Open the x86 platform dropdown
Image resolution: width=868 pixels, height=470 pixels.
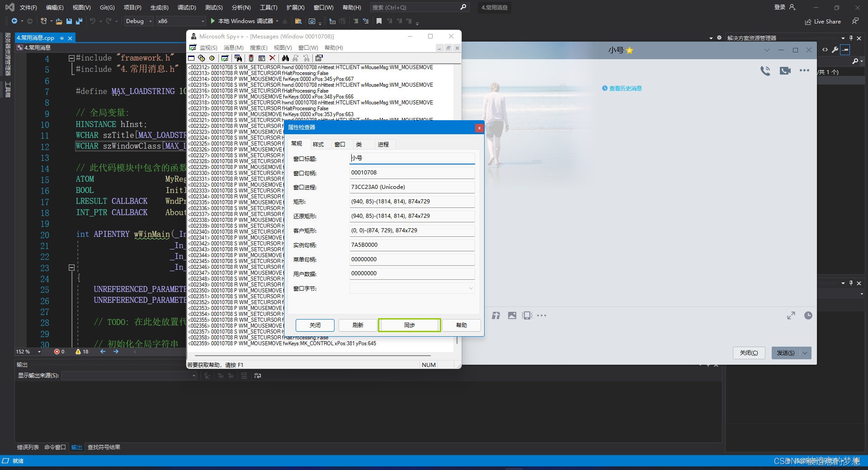point(181,21)
